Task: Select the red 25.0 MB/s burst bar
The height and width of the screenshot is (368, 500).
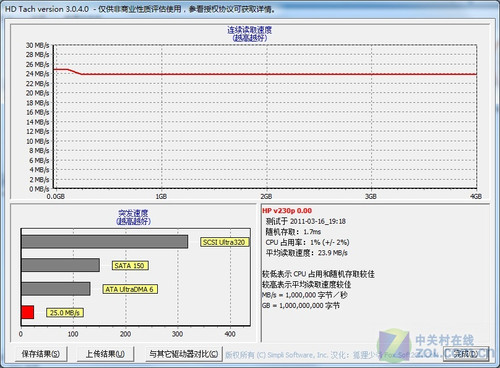Action: coord(28,312)
